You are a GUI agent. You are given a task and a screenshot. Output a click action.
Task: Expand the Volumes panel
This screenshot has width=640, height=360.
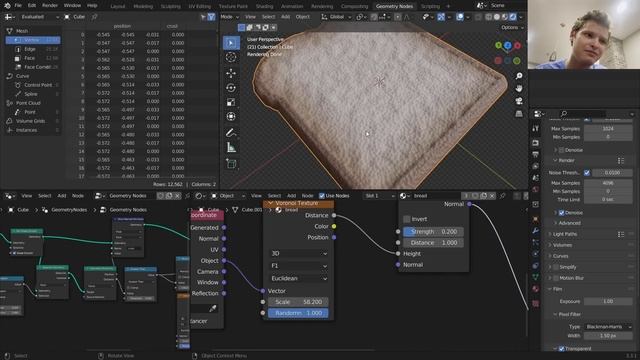coord(562,245)
